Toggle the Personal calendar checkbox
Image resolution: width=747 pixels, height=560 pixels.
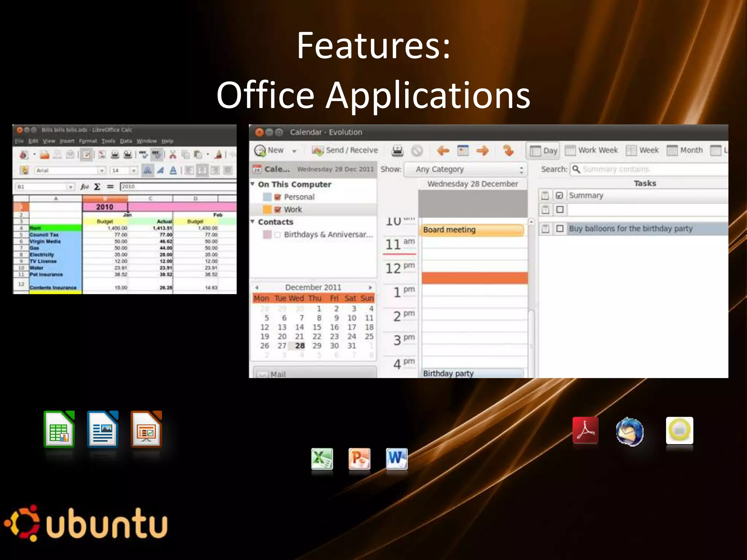pyautogui.click(x=278, y=197)
